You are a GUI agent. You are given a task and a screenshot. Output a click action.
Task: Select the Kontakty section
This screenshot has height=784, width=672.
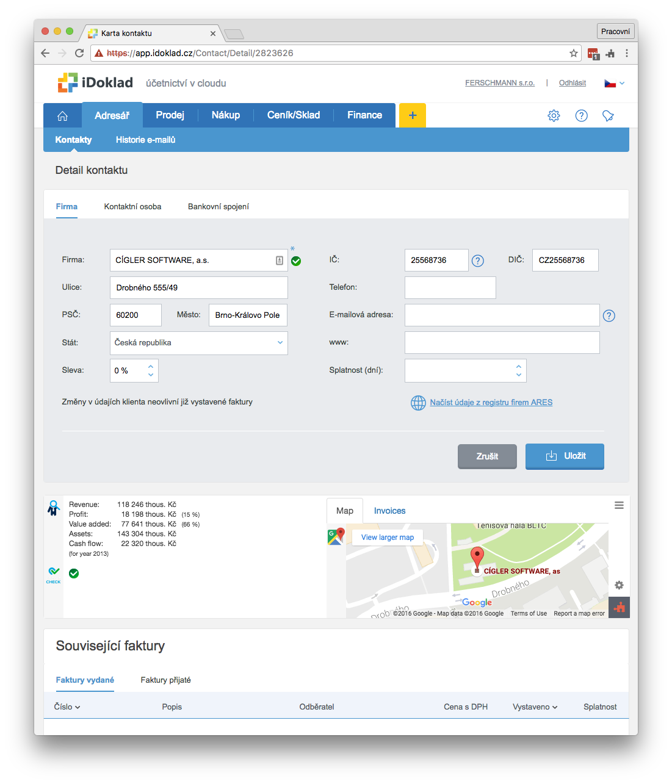[x=73, y=140]
